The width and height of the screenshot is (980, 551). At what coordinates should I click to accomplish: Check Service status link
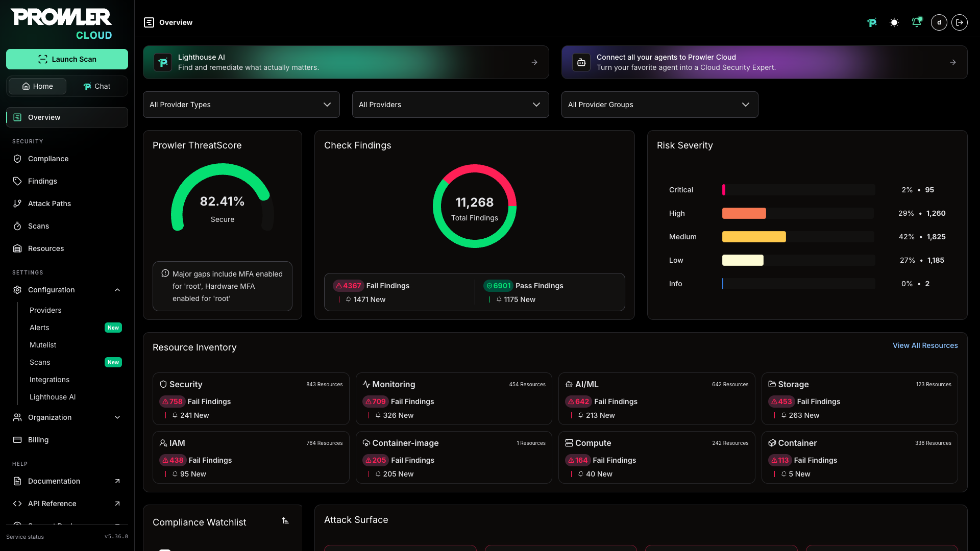point(25,537)
